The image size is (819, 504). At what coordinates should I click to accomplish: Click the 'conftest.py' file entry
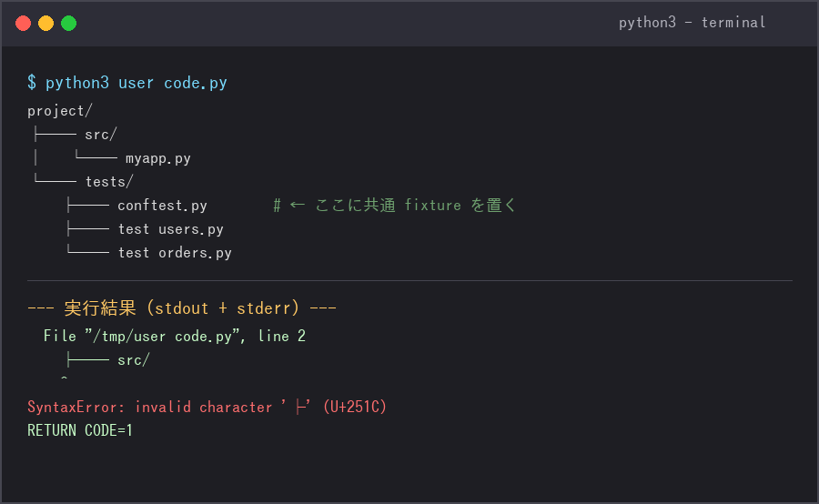(163, 206)
